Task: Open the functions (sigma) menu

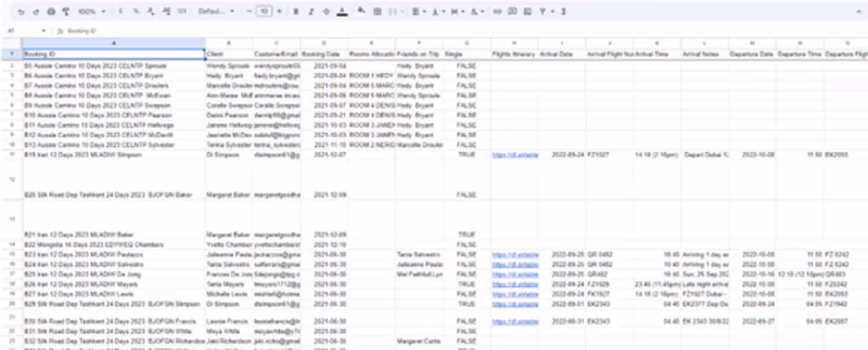Action: (x=563, y=12)
